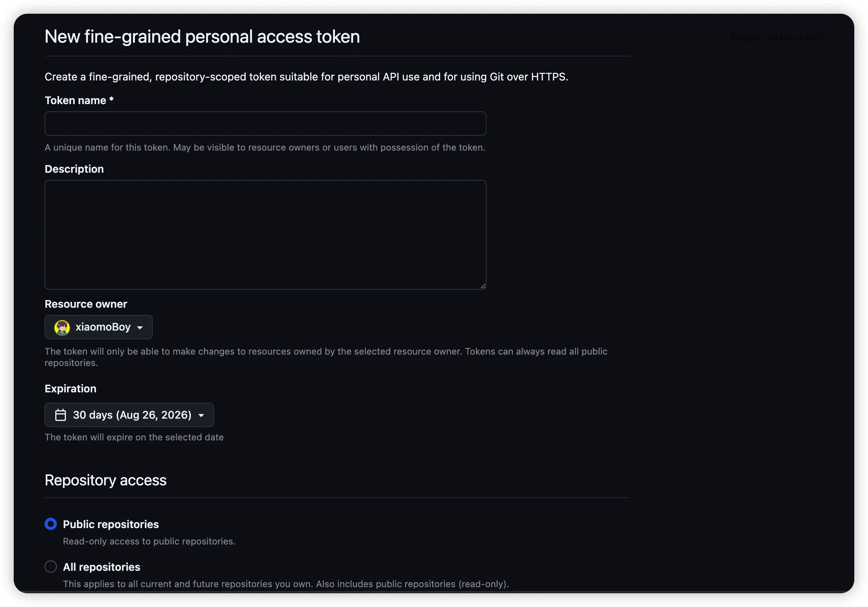Open the Resource owner dropdown
The width and height of the screenshot is (868, 607).
coord(99,327)
